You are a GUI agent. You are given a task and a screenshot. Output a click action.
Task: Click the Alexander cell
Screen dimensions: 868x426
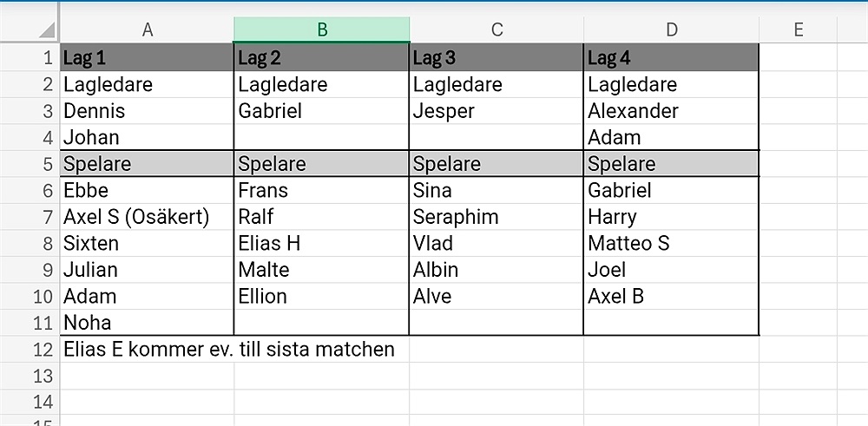pyautogui.click(x=671, y=111)
